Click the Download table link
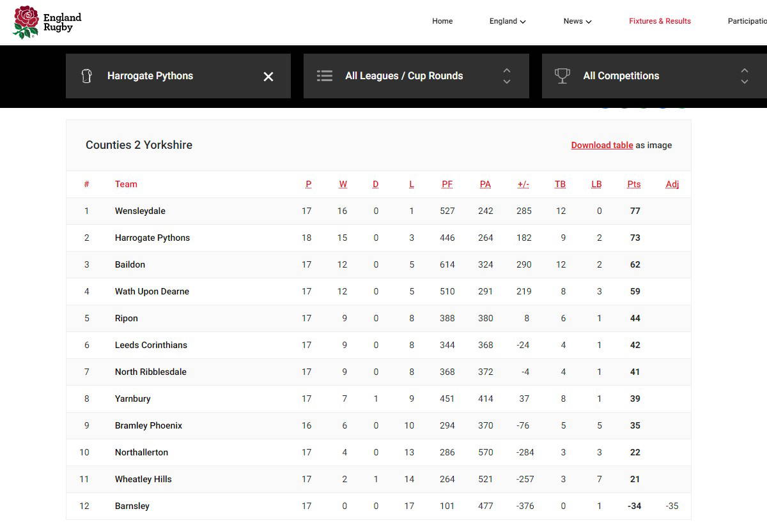Viewport: 767px width, 532px height. click(601, 145)
